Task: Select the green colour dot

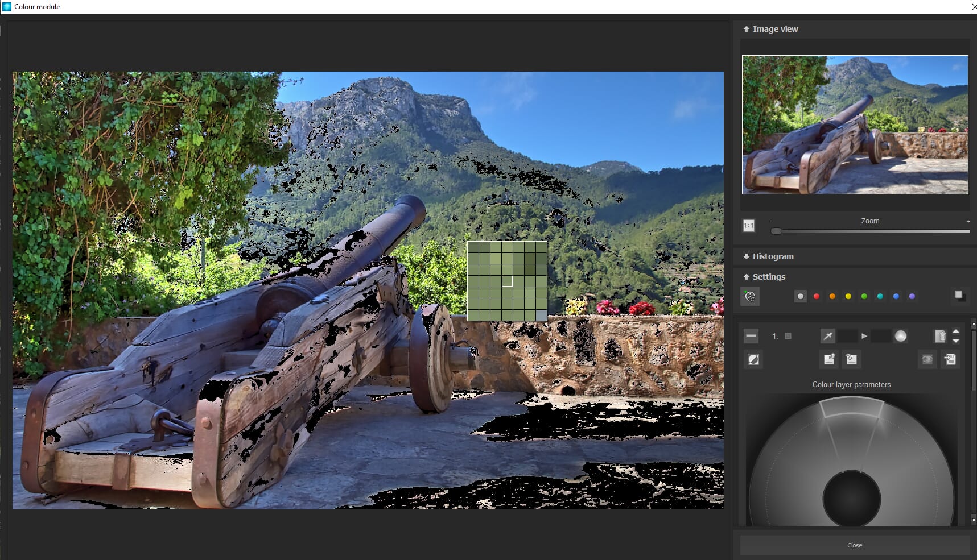Action: tap(864, 296)
